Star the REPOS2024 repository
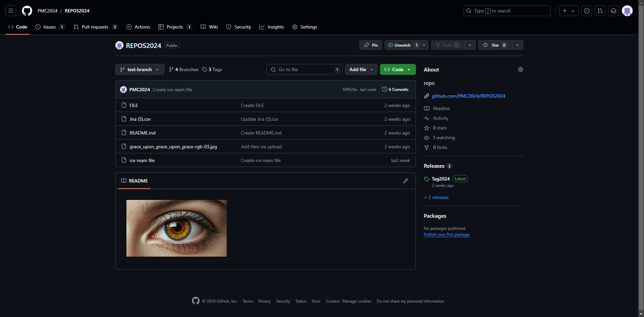Screen dimensions: 644x317 tap(494, 45)
